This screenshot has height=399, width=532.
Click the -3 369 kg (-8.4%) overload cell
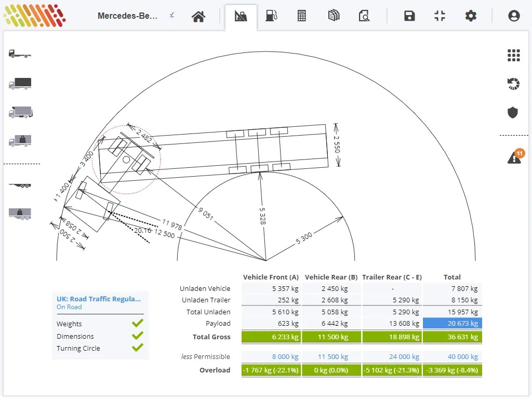click(453, 370)
